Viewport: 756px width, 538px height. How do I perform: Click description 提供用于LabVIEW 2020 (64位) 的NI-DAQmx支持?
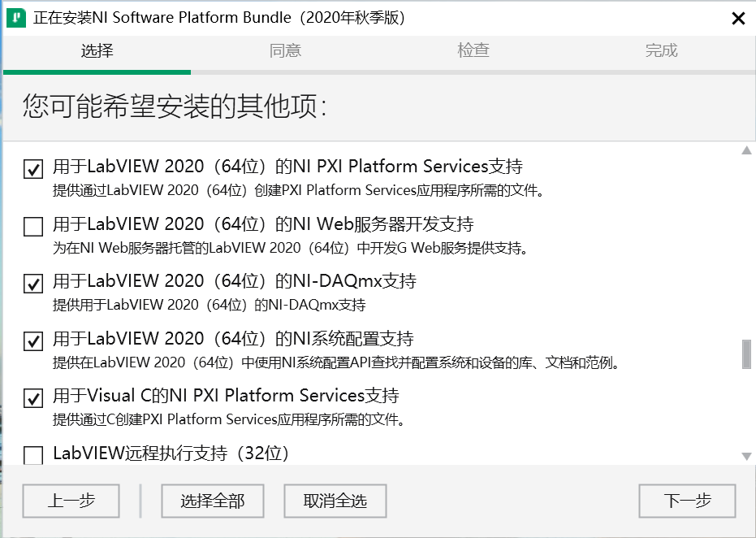click(x=210, y=305)
